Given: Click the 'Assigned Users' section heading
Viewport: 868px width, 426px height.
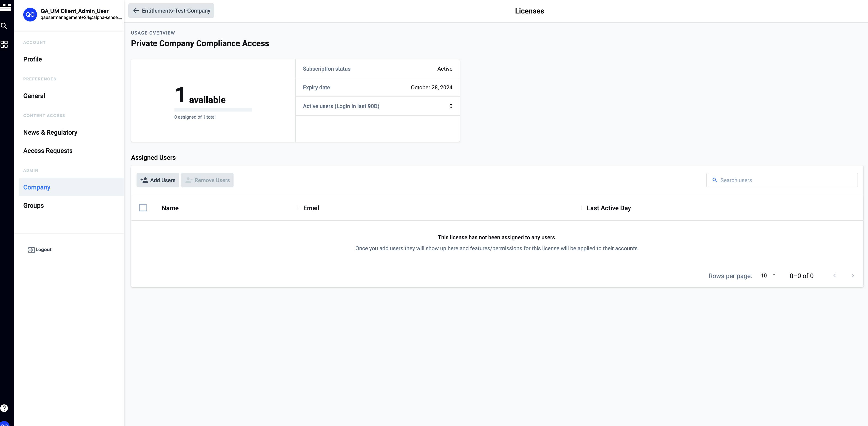Looking at the screenshot, I should tap(153, 157).
